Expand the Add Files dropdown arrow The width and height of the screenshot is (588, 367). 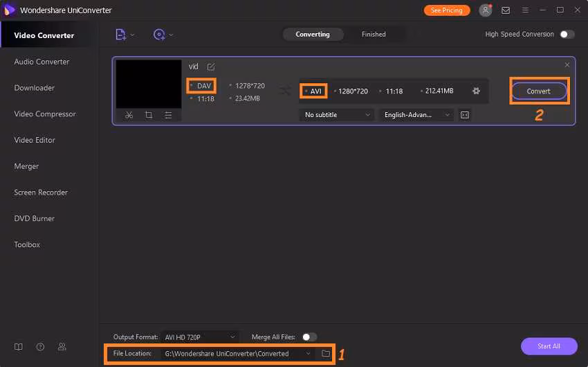coord(132,35)
